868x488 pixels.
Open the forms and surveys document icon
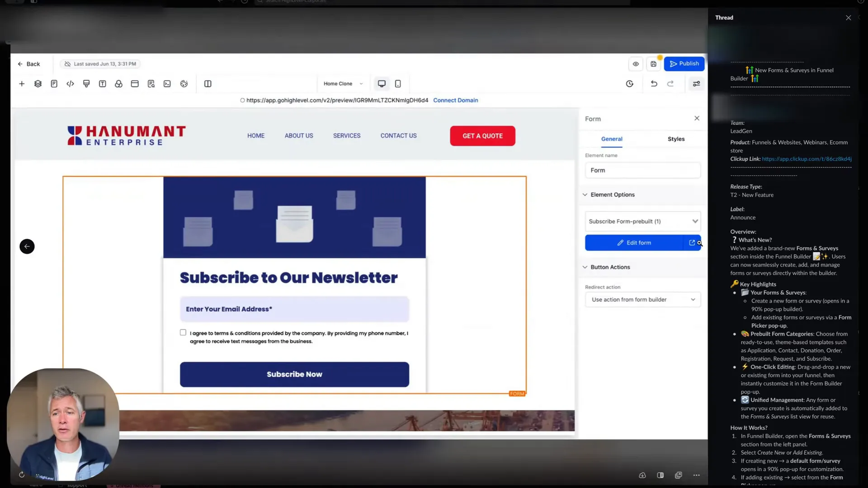pos(54,84)
